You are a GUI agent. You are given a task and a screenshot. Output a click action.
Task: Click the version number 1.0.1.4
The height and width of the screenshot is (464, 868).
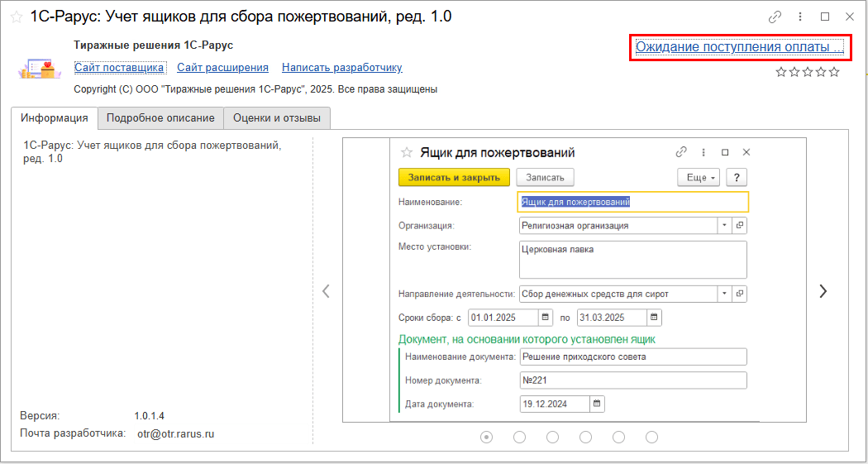[x=150, y=415]
